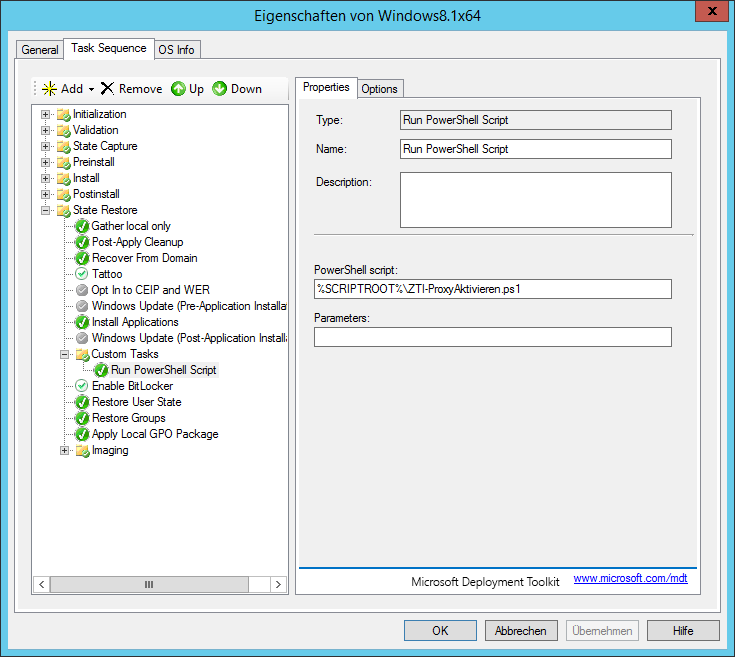Screen dimensions: 735x657
Task: Expand the Initialization group
Action: [x=45, y=114]
